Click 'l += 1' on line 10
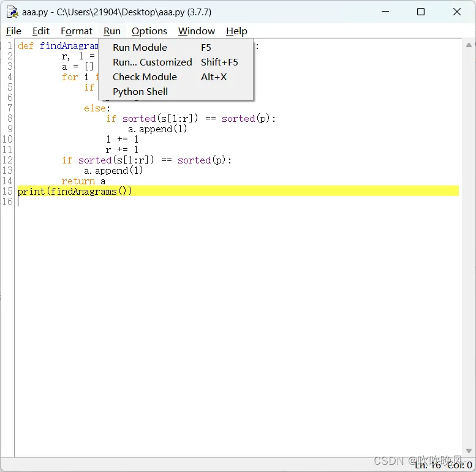The height and width of the screenshot is (472, 476). [122, 139]
